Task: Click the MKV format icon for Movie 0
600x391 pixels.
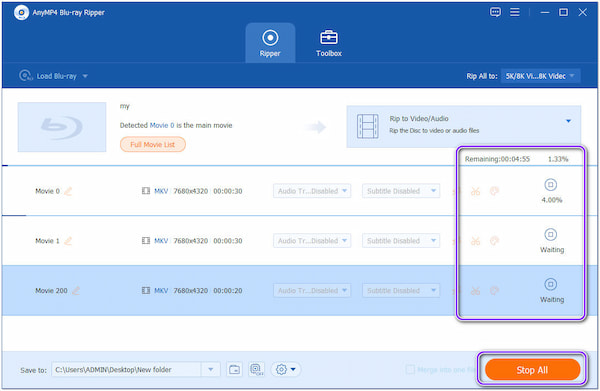Action: [146, 191]
